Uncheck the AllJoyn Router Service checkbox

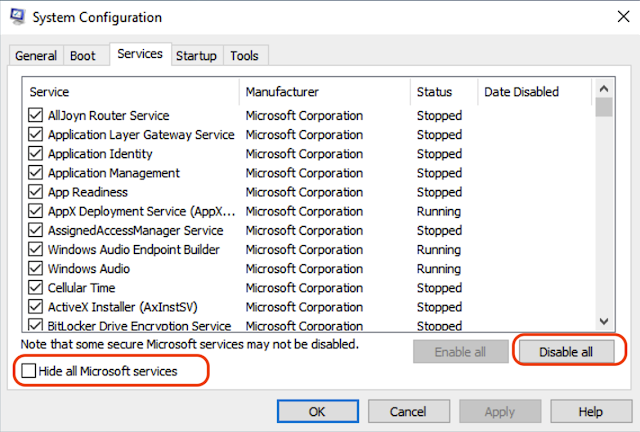click(x=36, y=116)
